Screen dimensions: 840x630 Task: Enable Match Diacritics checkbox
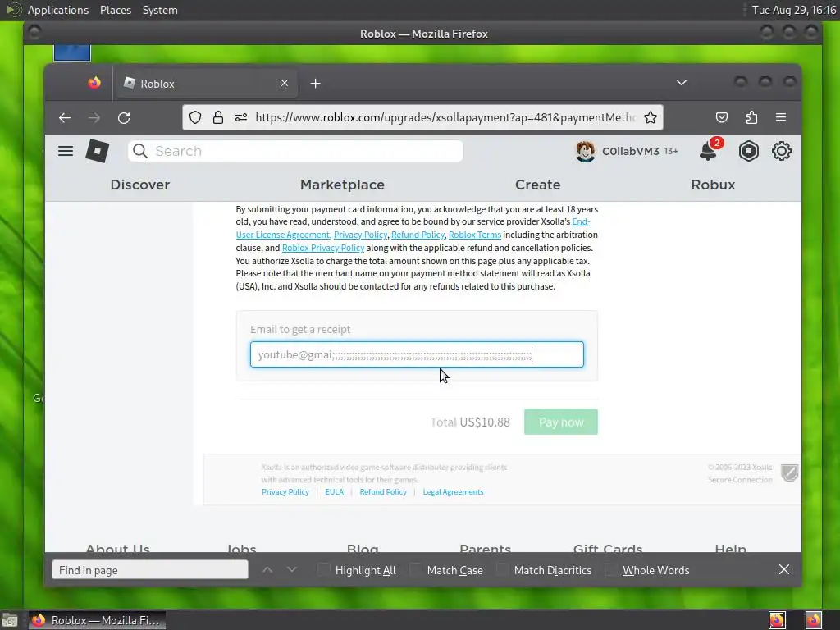502,569
